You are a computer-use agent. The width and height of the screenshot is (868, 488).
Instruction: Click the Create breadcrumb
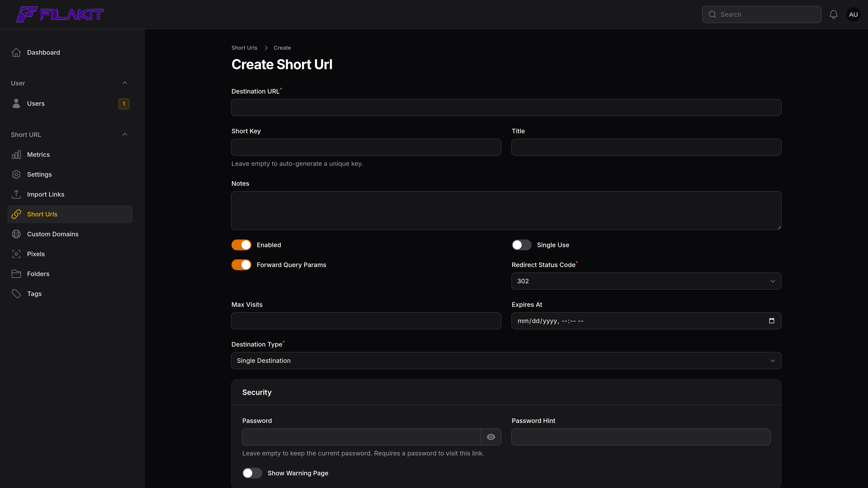coord(282,48)
